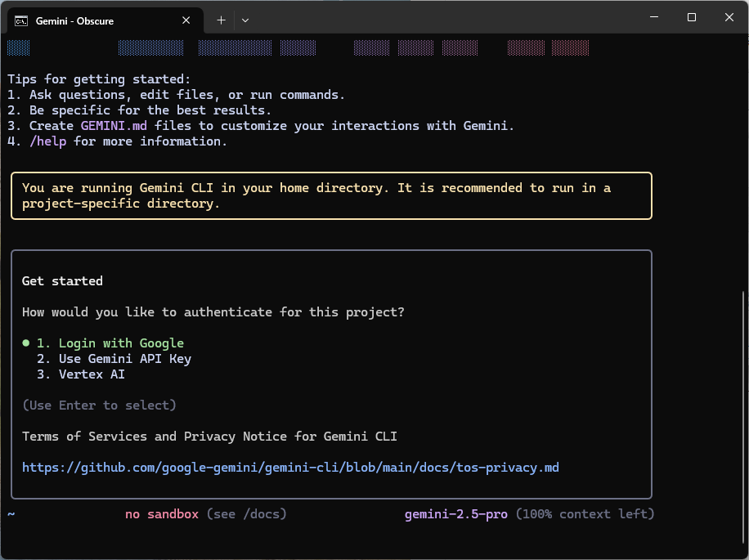749x560 pixels.
Task: Click the no sandbox status text
Action: [x=161, y=514]
